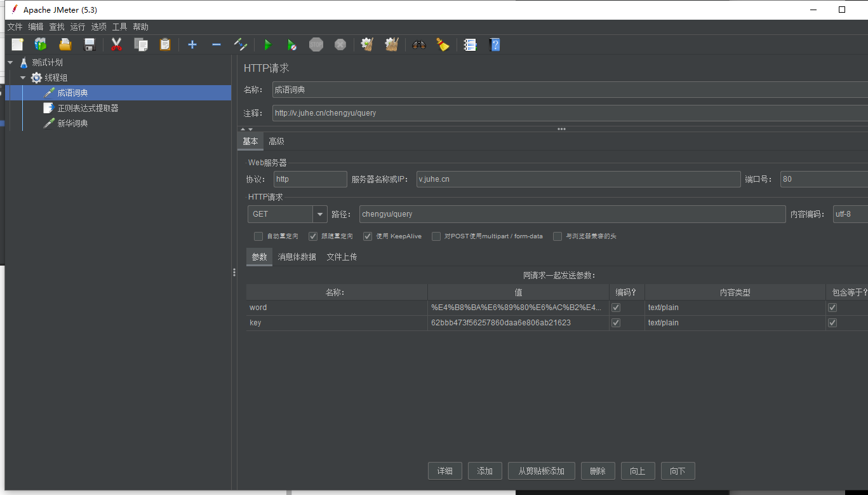This screenshot has width=868, height=495.
Task: Toggle 编码 checkbox in key row
Action: pyautogui.click(x=616, y=323)
